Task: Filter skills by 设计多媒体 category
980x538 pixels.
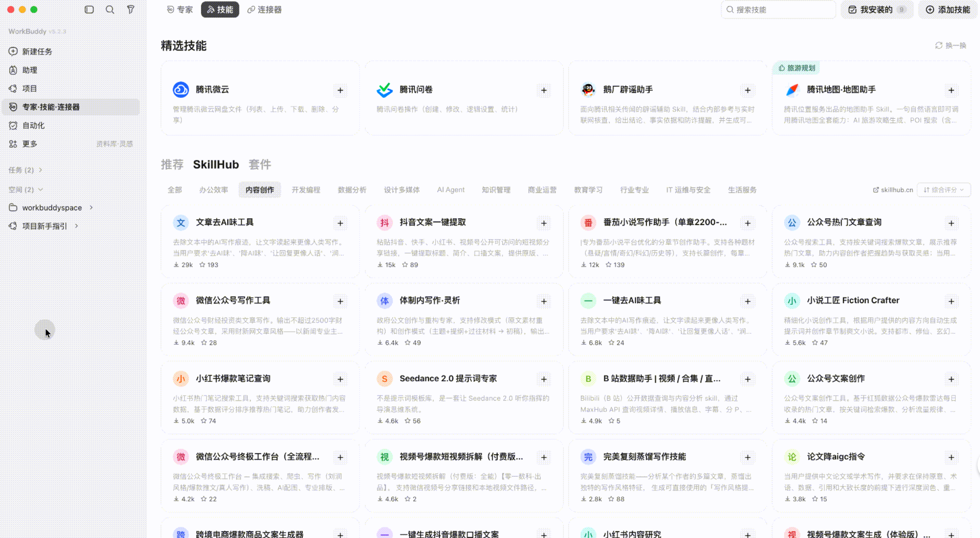Action: pyautogui.click(x=402, y=190)
